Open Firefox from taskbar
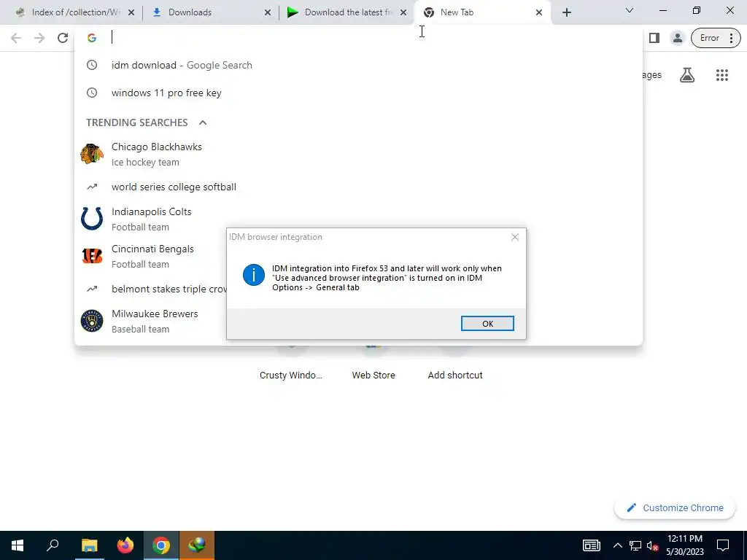 coord(125,545)
